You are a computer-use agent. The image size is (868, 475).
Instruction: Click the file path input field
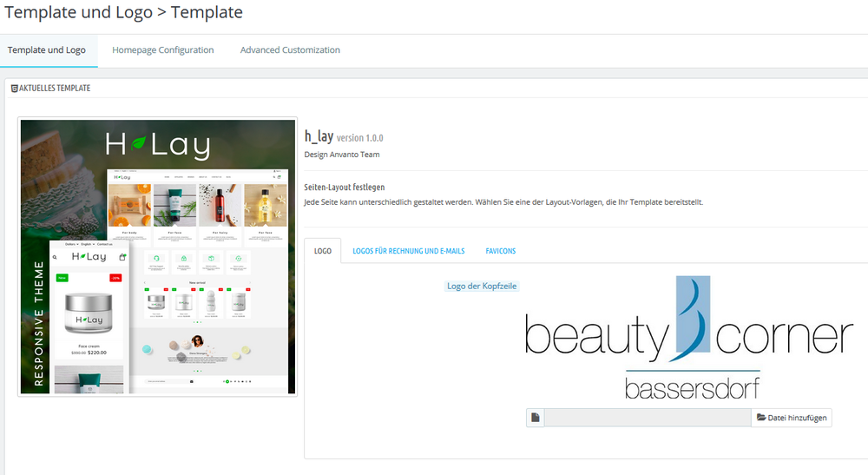coord(648,418)
